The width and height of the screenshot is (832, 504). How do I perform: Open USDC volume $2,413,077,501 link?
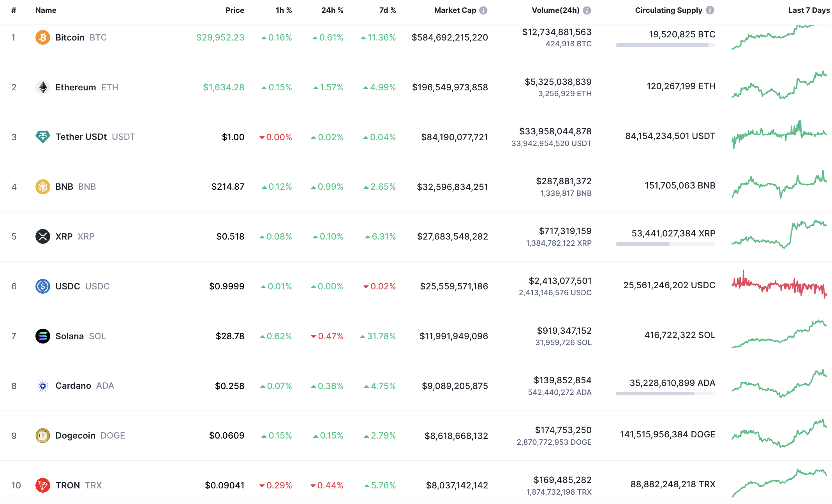click(560, 281)
